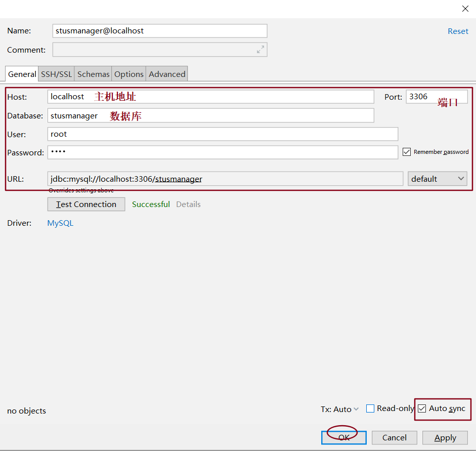The width and height of the screenshot is (476, 451).
Task: Click the Test Connection button
Action: click(x=86, y=204)
